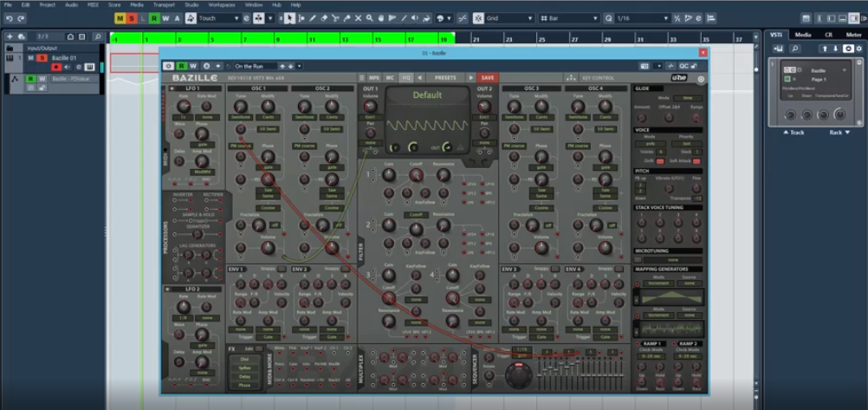The image size is (868, 410).
Task: Switch to the CR tab
Action: coord(829,35)
